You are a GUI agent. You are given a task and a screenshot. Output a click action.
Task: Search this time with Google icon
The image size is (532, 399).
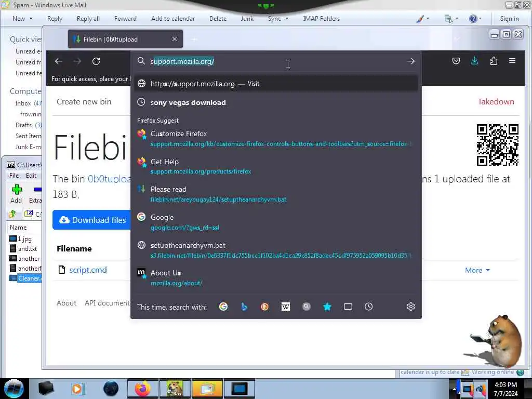click(x=223, y=307)
